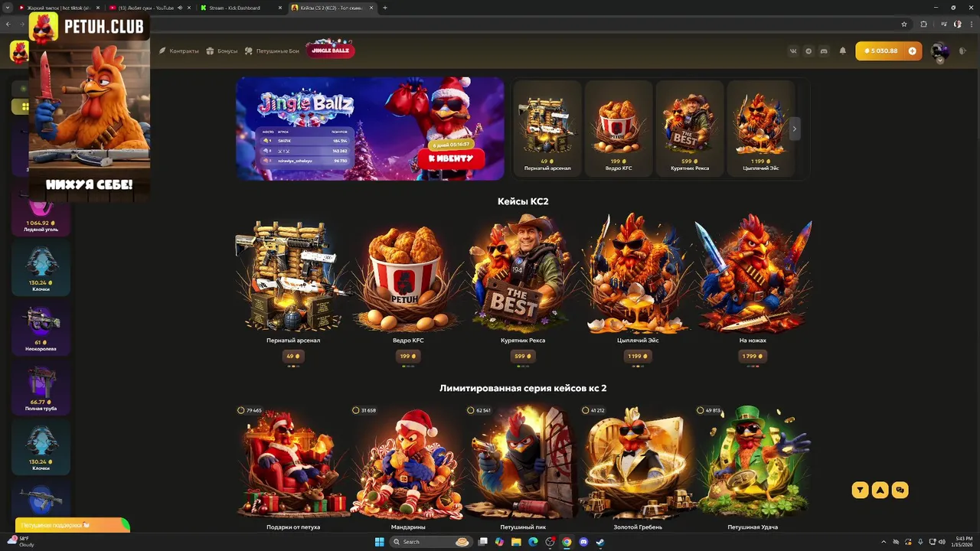Open the Петушиная подарочка gift bar

pos(73,526)
